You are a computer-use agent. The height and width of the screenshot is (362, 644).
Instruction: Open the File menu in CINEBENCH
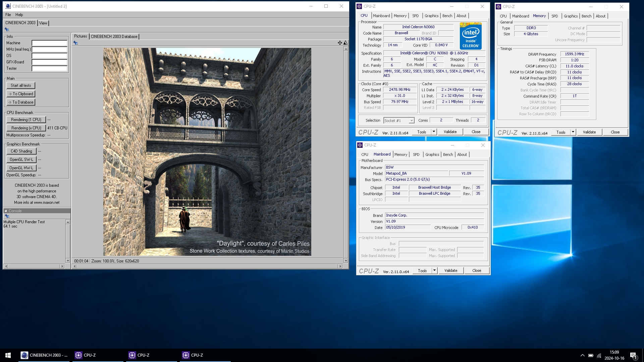tap(8, 15)
